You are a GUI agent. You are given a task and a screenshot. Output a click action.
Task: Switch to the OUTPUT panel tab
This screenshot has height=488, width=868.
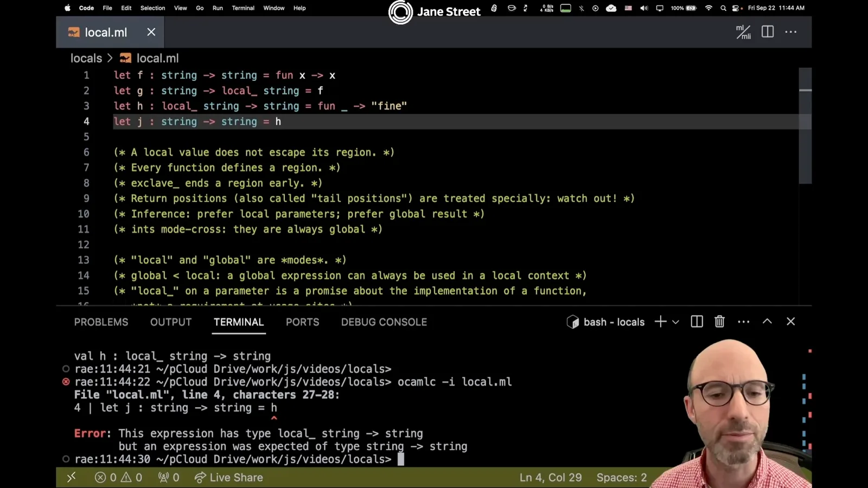(171, 322)
